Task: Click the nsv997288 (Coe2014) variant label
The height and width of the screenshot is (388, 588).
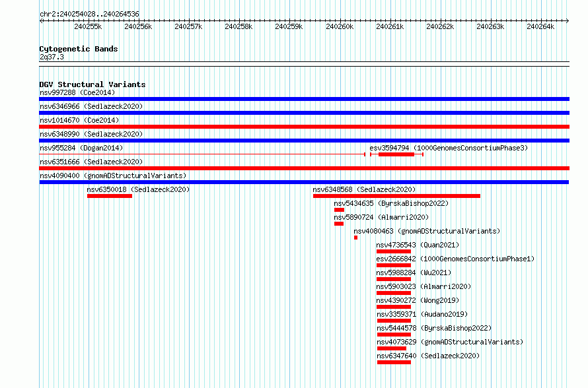Action: pyautogui.click(x=77, y=92)
